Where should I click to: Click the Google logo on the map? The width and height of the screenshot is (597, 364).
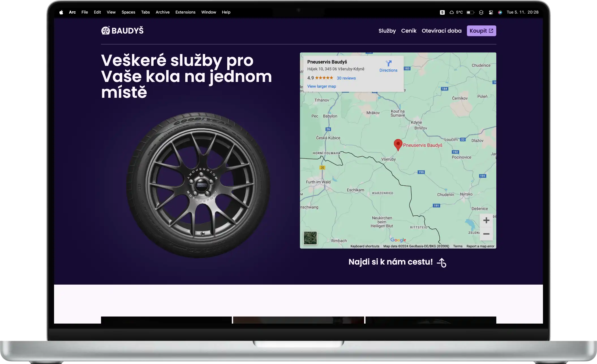point(398,240)
